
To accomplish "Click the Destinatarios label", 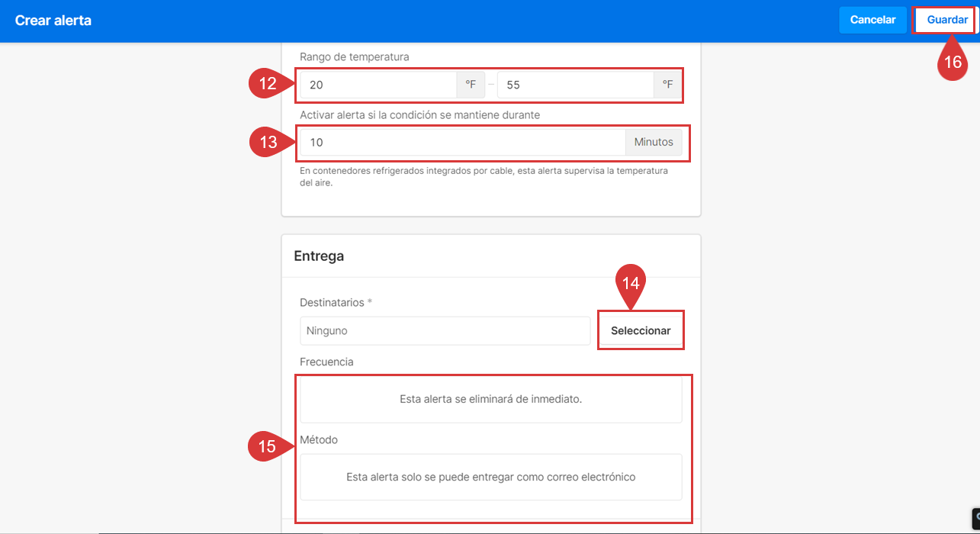I will click(x=336, y=303).
